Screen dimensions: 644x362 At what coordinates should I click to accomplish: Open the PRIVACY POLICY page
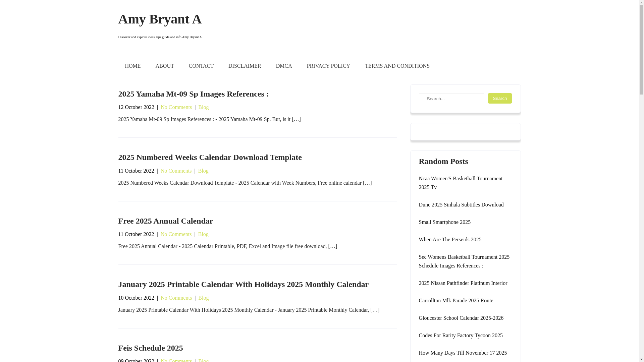328,66
